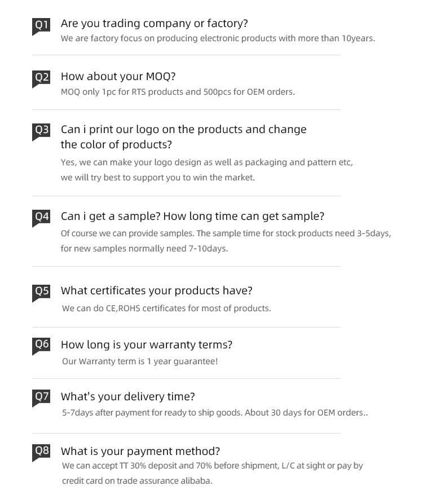
Task: Select the Q7 badge icon
Action: [x=42, y=397]
